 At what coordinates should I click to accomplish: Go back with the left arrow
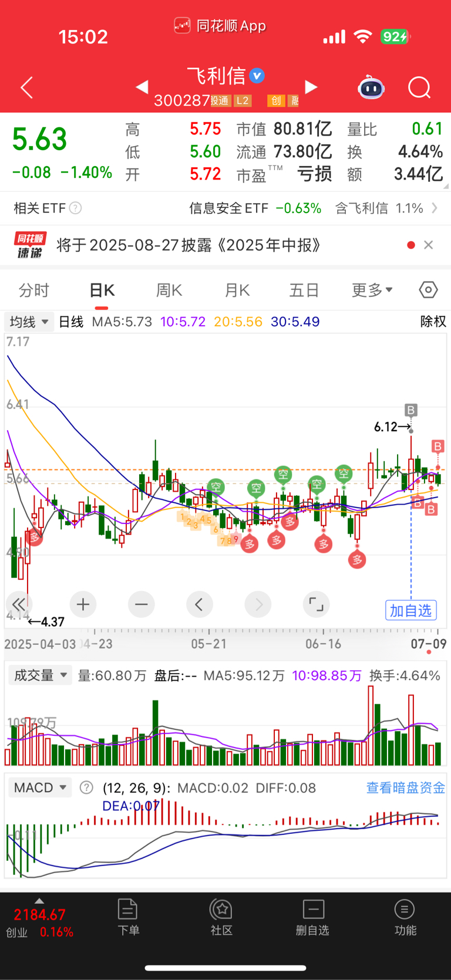point(26,88)
